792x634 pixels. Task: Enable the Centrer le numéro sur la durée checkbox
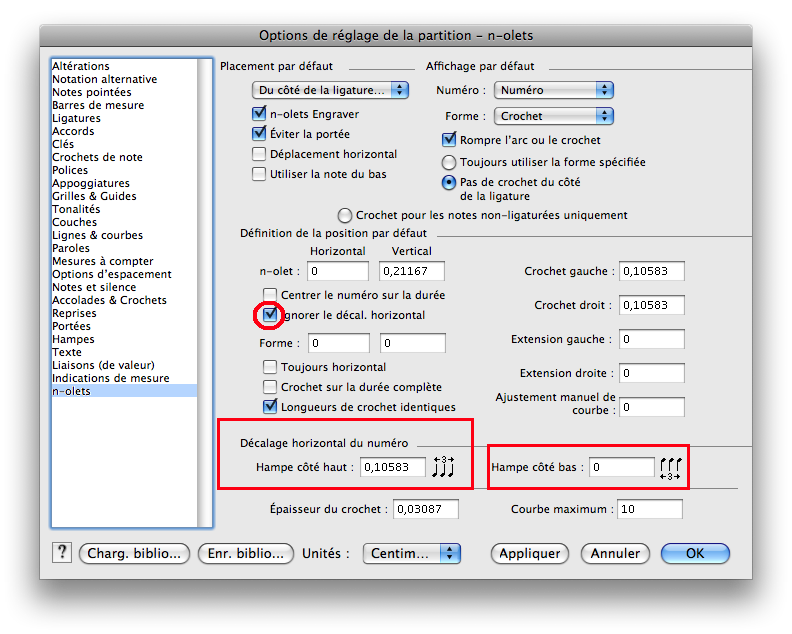click(270, 295)
